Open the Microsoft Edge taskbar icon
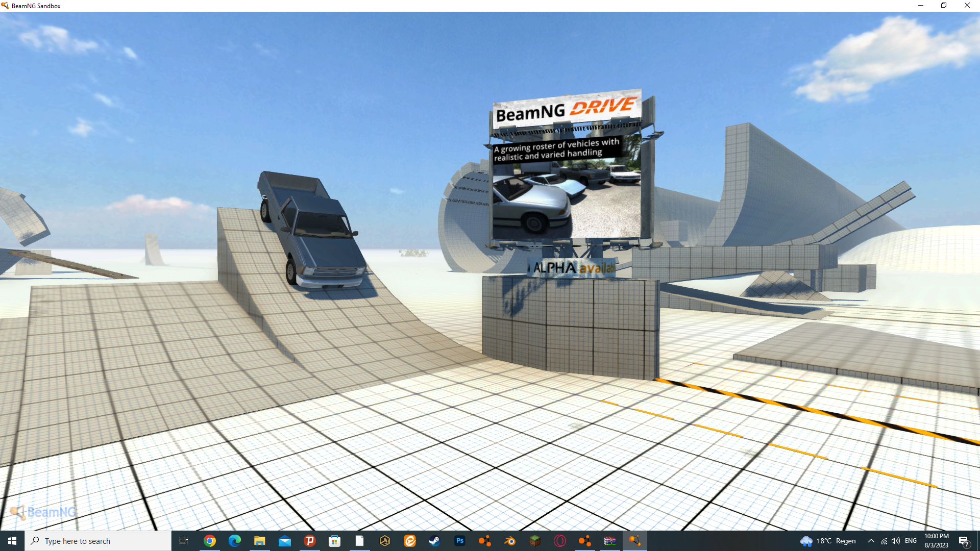Viewport: 980px width, 551px height. coord(235,541)
